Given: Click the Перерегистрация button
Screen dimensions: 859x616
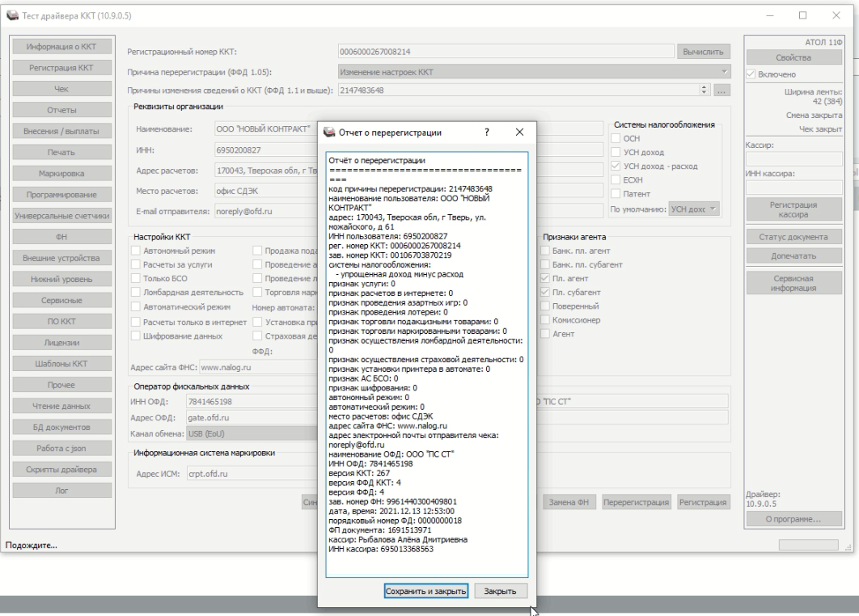Looking at the screenshot, I should 637,503.
